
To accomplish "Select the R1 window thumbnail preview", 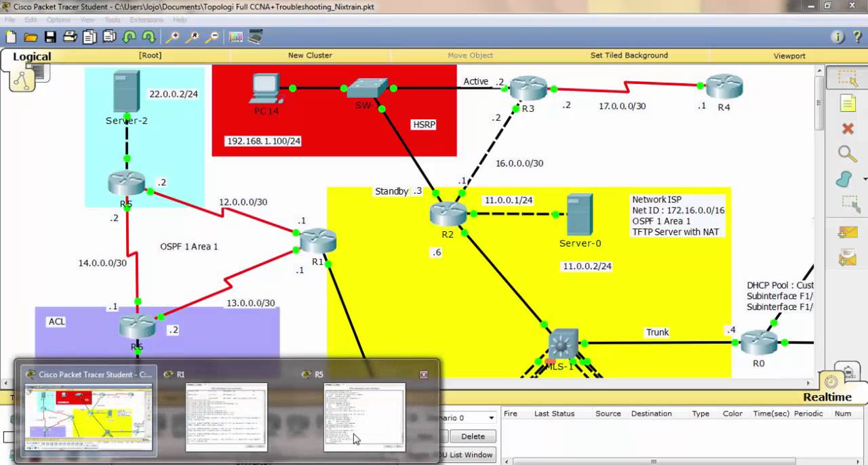I will (x=226, y=417).
